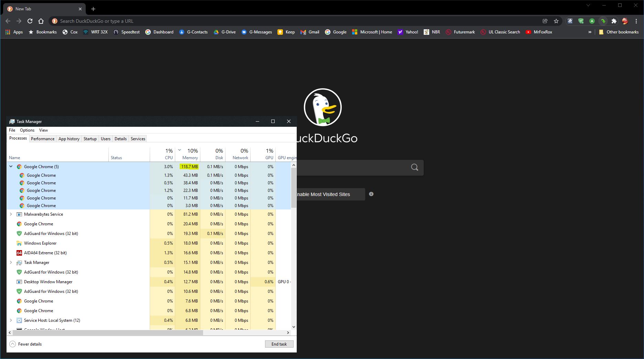Open the WRT 32X bookmark
644x359 pixels.
[95, 32]
